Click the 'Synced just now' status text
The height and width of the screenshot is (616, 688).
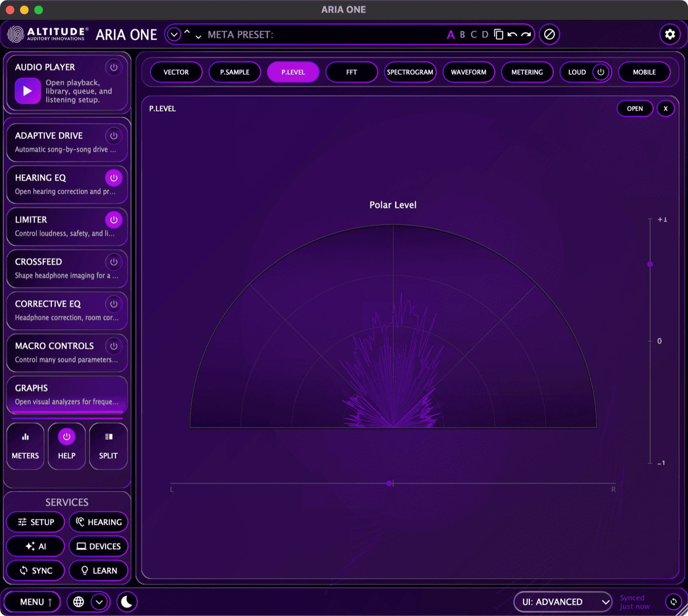click(635, 602)
